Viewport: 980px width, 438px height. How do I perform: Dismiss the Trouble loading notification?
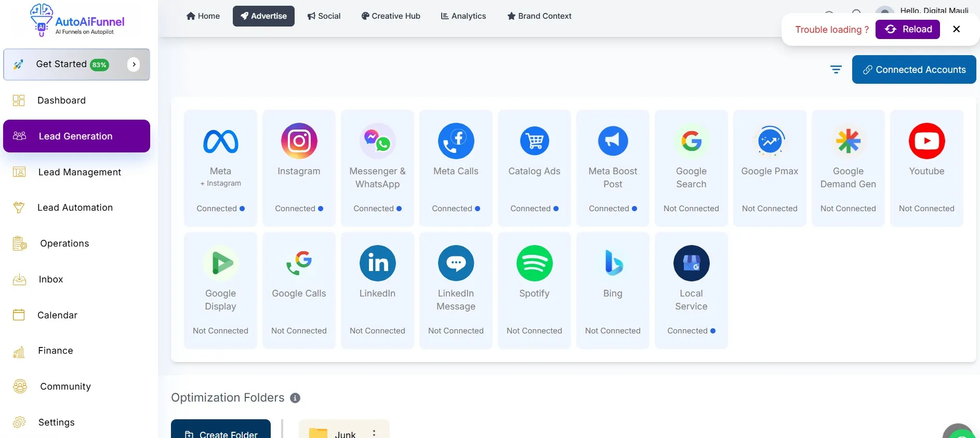(x=956, y=29)
